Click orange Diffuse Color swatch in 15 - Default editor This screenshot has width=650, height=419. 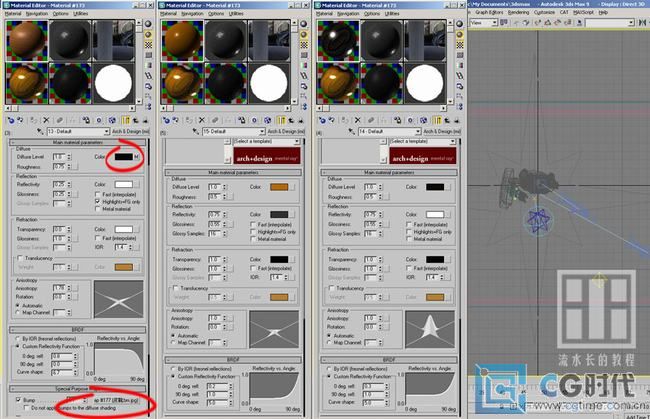point(279,187)
